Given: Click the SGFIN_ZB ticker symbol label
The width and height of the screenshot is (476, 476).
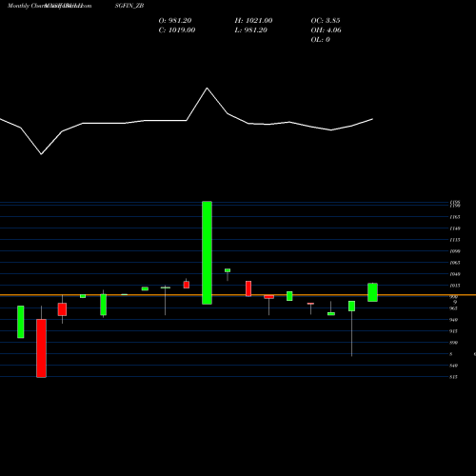Looking at the screenshot, I should [x=129, y=6].
